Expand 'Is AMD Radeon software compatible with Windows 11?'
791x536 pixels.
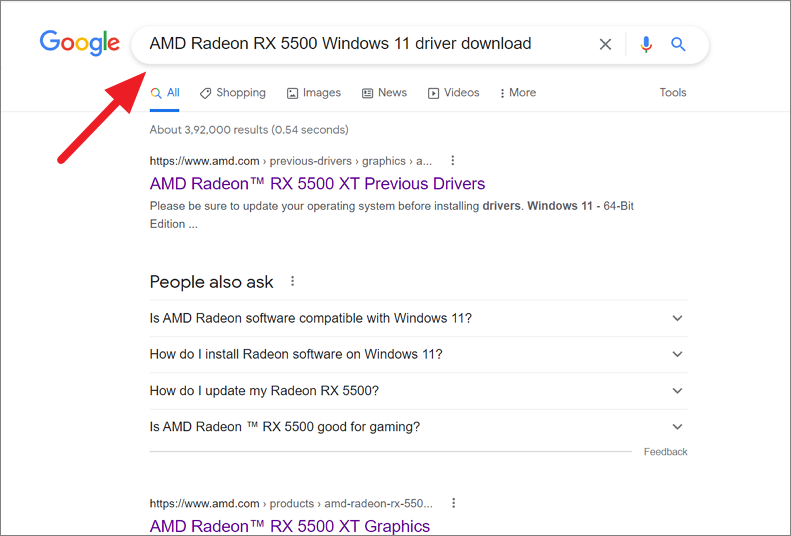point(418,318)
